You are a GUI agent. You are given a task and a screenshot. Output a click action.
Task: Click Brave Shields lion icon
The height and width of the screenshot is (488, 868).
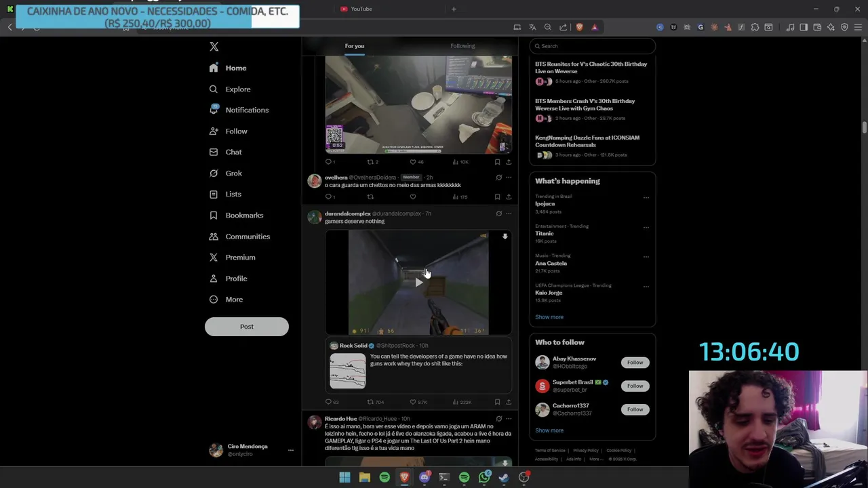coord(579,27)
